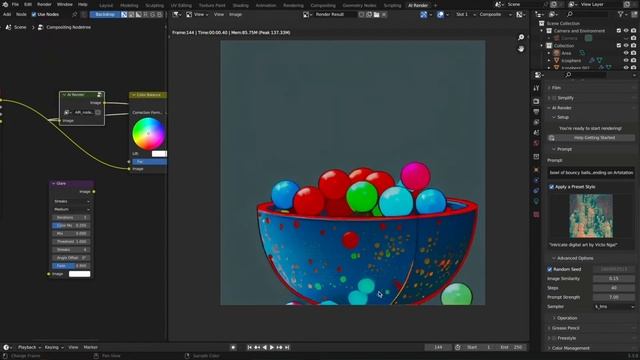
Task: Open the View Layer properties tab icon
Action: click(536, 122)
